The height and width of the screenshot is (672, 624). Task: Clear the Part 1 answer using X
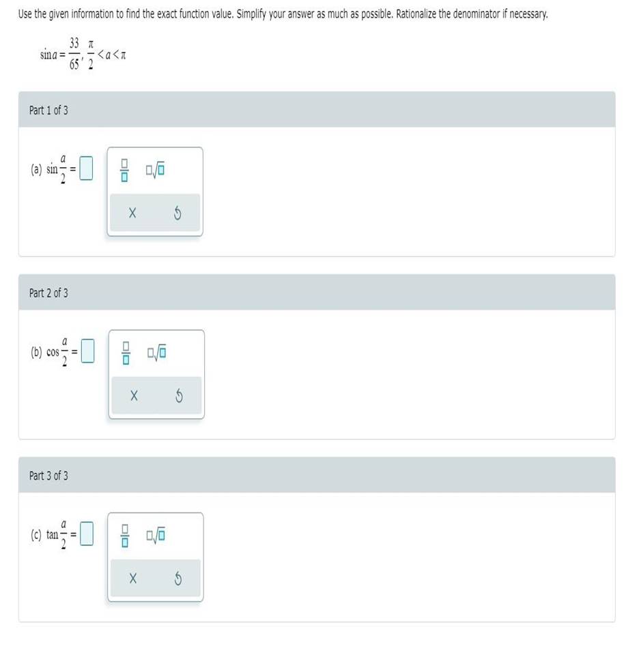point(132,212)
